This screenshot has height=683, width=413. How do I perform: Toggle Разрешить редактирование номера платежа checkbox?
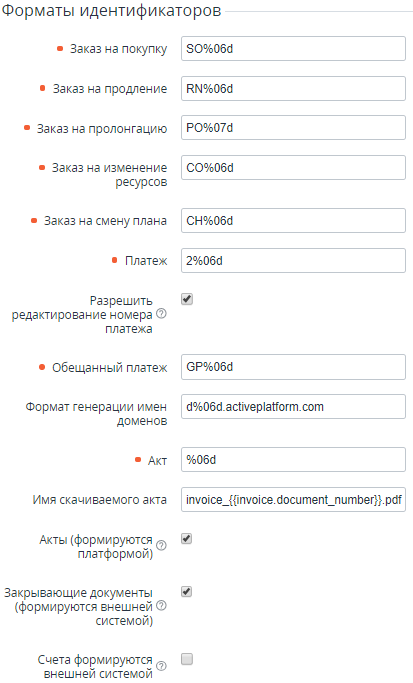[187, 299]
